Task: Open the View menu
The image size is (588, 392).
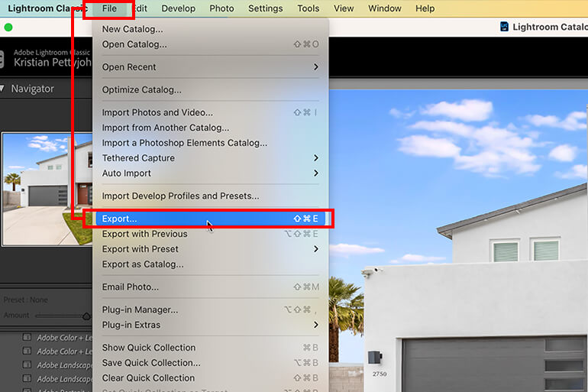Action: (x=344, y=8)
